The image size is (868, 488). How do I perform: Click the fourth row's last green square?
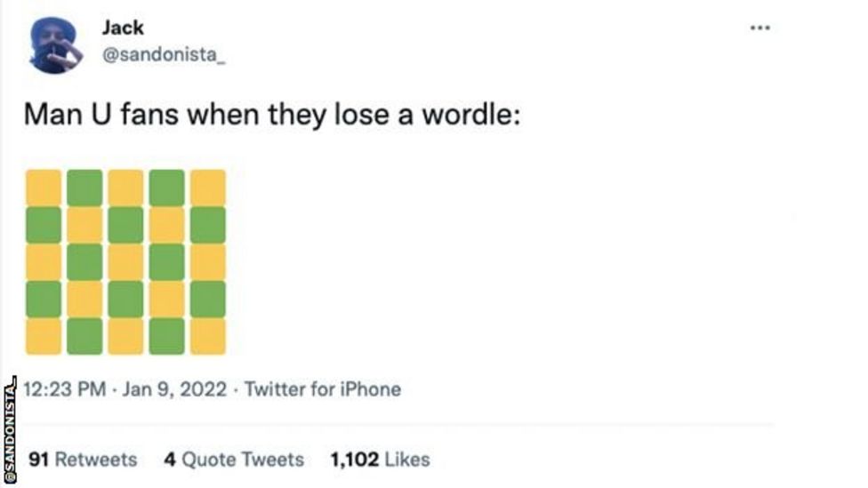208,300
